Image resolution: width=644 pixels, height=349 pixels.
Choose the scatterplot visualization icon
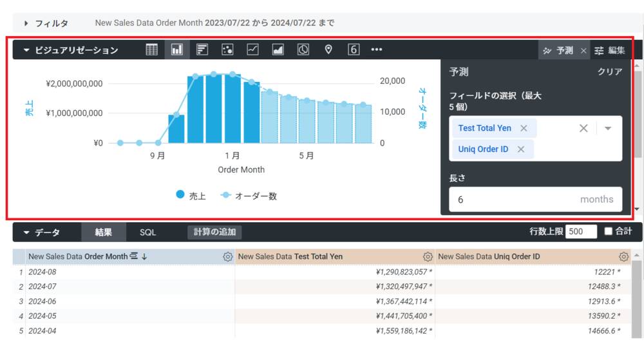coord(227,50)
